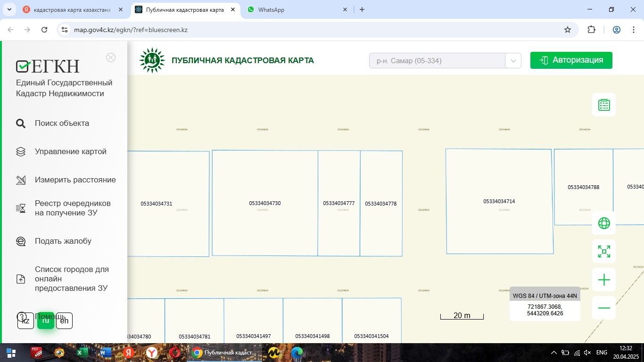Launch Excel from the taskbar
The width and height of the screenshot is (644, 362).
[x=83, y=353]
